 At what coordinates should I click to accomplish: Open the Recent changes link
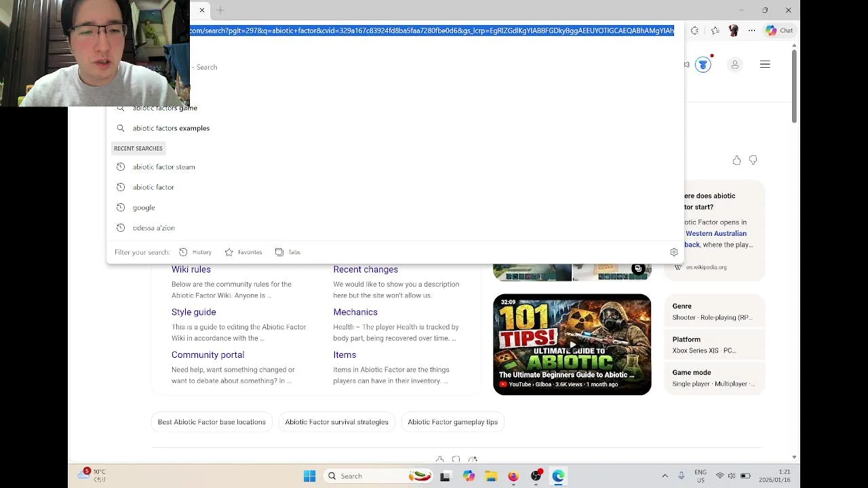click(366, 269)
